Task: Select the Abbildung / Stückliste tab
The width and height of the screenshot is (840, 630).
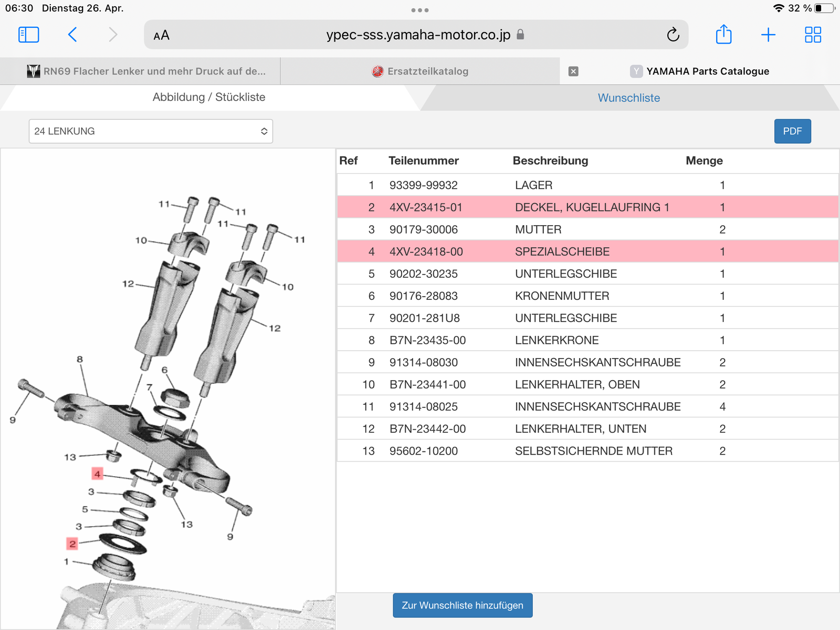Action: [x=209, y=97]
